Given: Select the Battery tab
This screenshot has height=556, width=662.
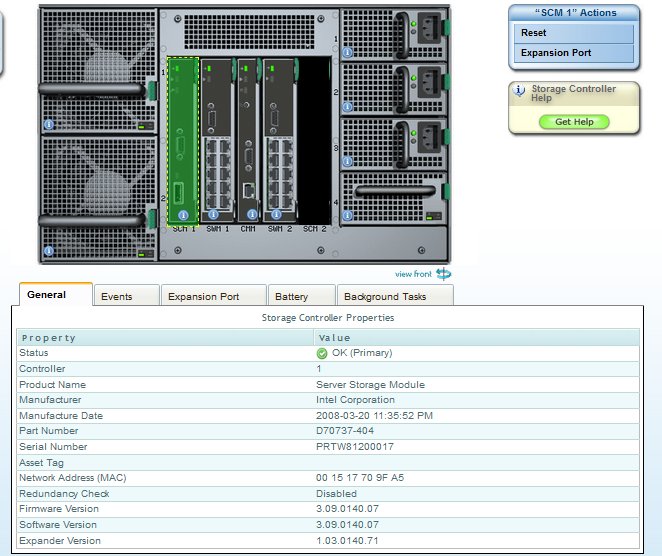Looking at the screenshot, I should point(291,296).
